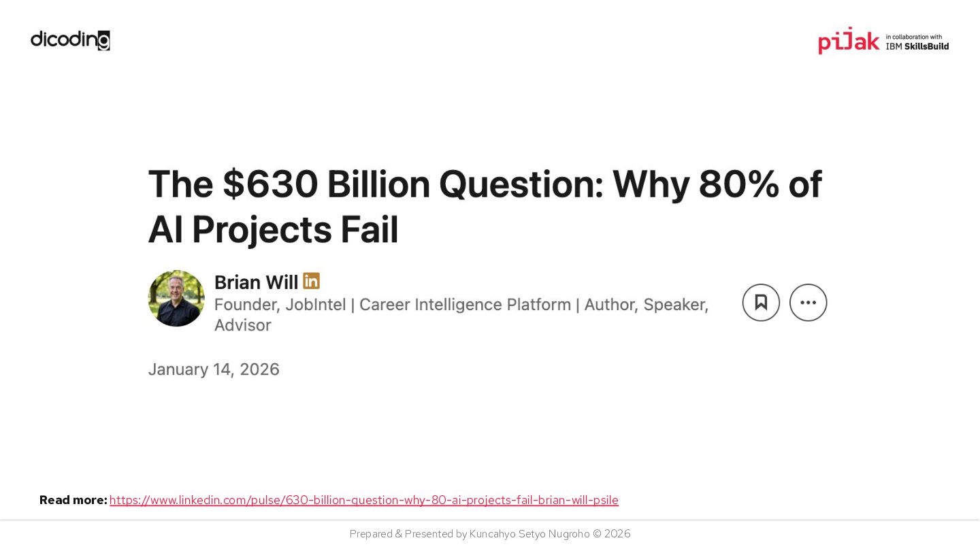Open the three-dots more options menu
This screenshot has width=980, height=551.
808,303
